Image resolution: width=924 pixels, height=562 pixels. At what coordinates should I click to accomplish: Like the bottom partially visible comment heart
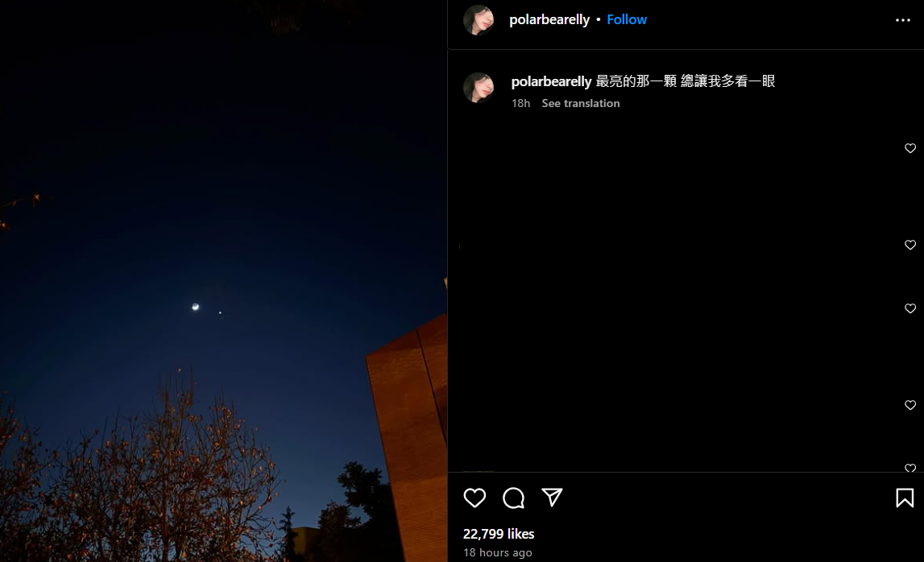[909, 468]
